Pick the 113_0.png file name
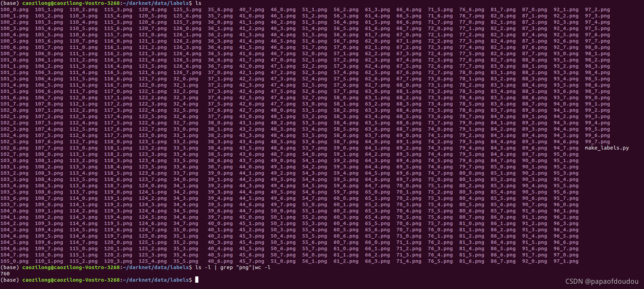644x289 pixels. 83,148
